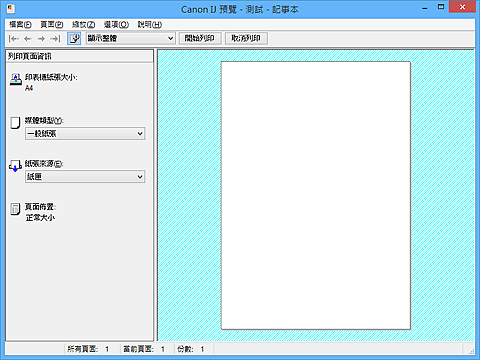This screenshot has height=360, width=480.
Task: Click the 取消列印 button
Action: (x=246, y=38)
